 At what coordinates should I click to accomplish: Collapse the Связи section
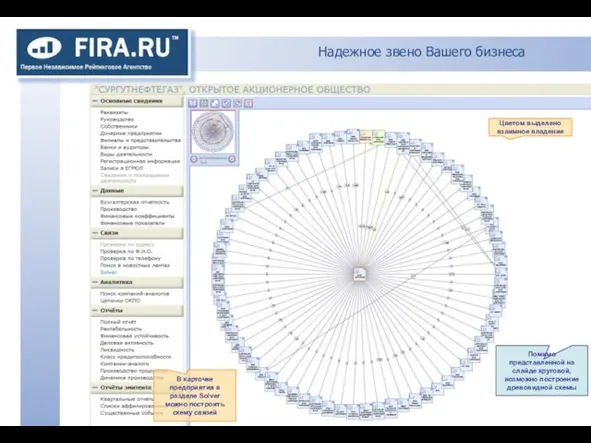pyautogui.click(x=95, y=233)
